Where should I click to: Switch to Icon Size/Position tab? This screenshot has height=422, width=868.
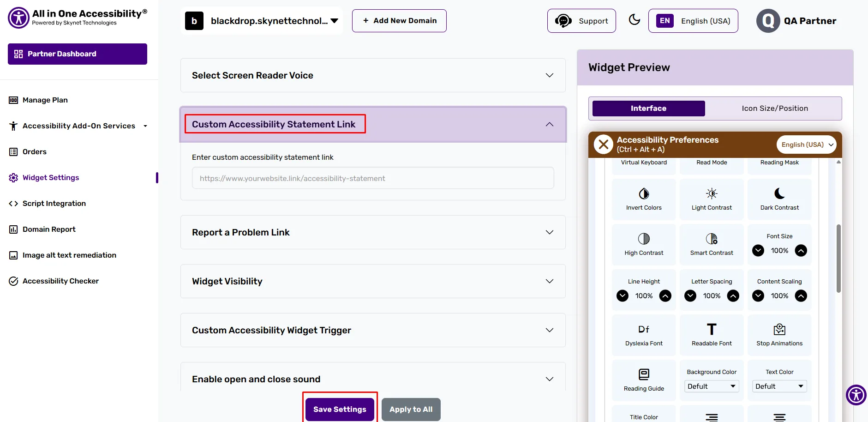tap(775, 108)
